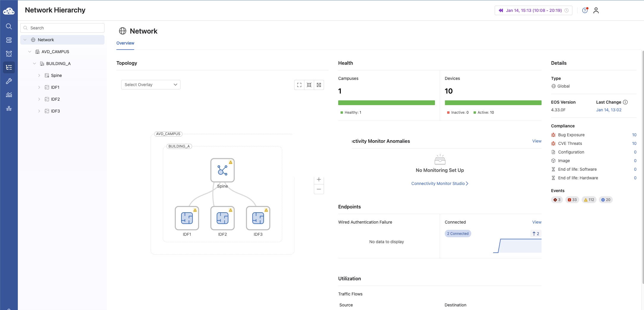Open the Search panel in the sidebar
This screenshot has width=644, height=310.
[x=9, y=26]
